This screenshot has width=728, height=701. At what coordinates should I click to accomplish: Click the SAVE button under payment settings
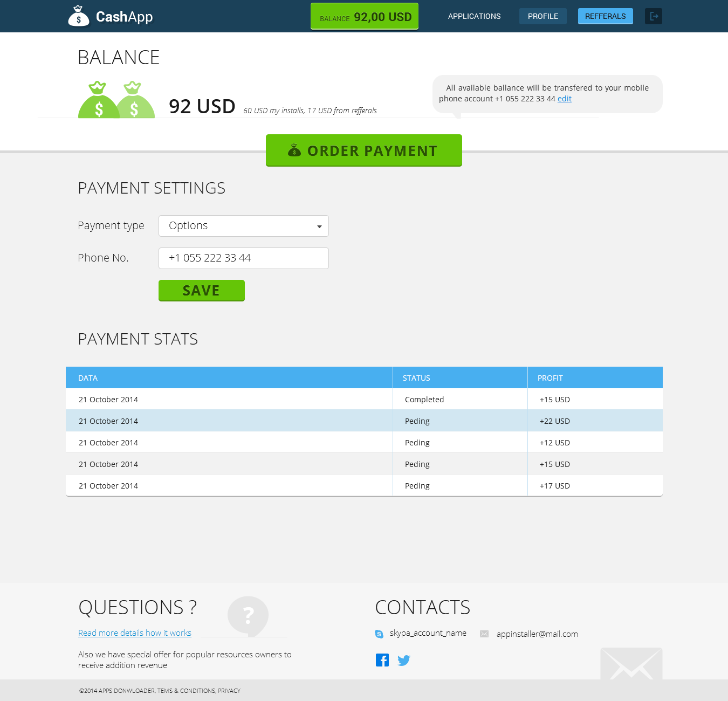click(x=201, y=290)
